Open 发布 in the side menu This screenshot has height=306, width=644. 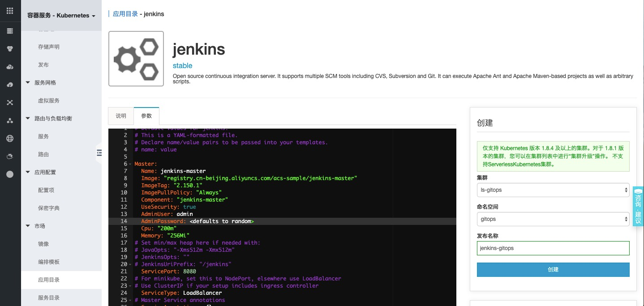pos(43,65)
